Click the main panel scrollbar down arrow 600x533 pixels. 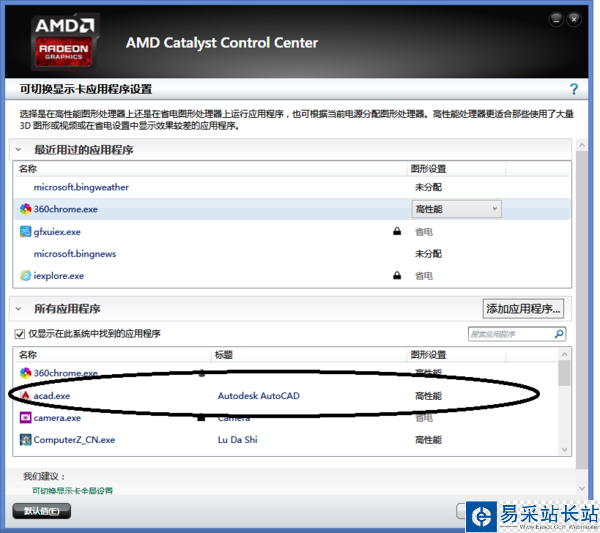point(582,488)
